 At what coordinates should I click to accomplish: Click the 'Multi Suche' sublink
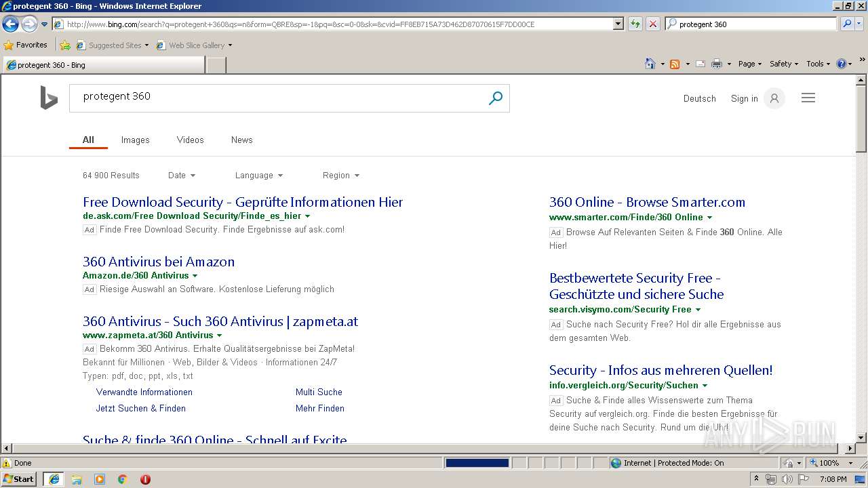pos(319,392)
